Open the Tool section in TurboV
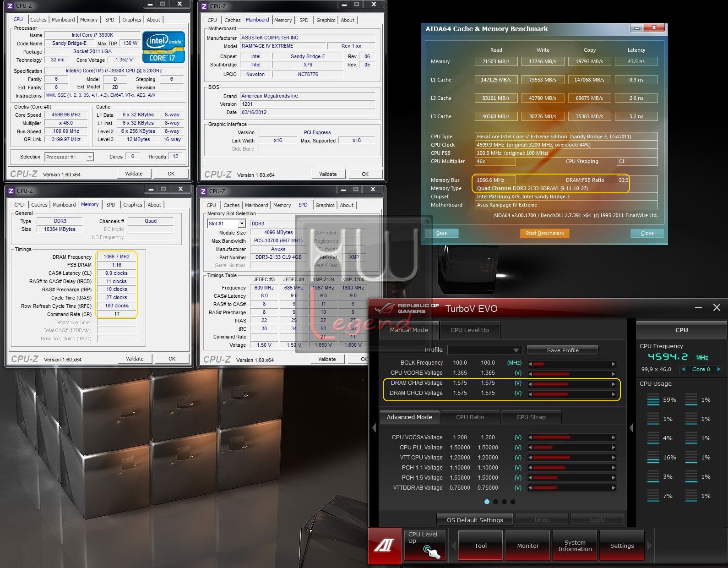 point(481,546)
